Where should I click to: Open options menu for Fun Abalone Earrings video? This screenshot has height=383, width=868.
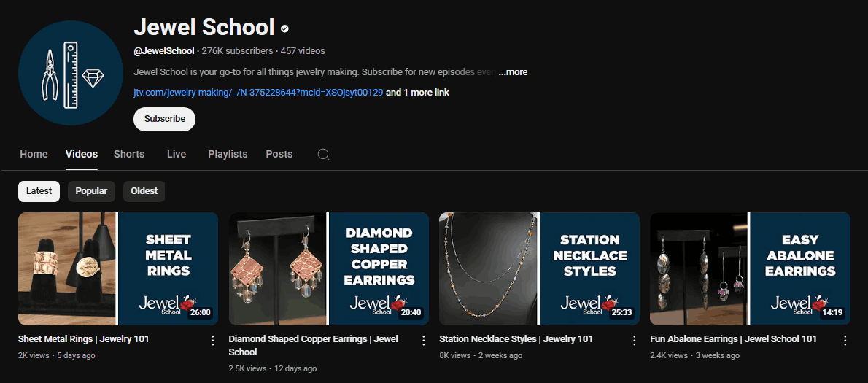point(845,341)
